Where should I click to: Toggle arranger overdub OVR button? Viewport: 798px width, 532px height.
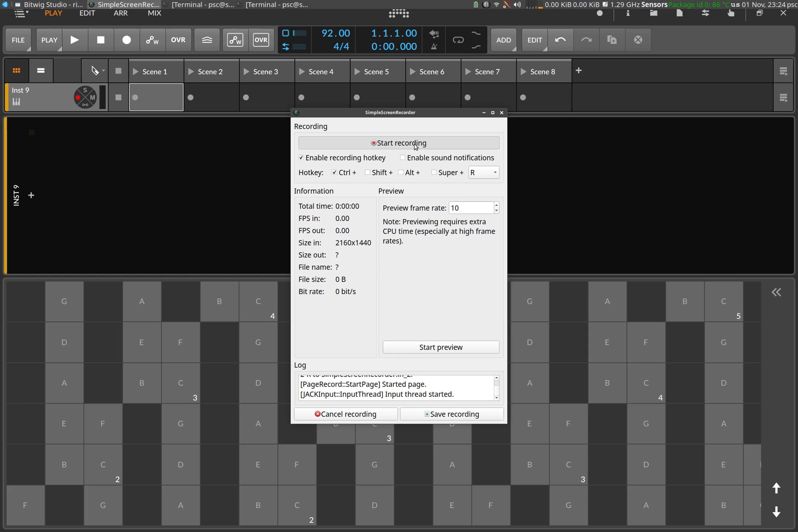tap(178, 40)
